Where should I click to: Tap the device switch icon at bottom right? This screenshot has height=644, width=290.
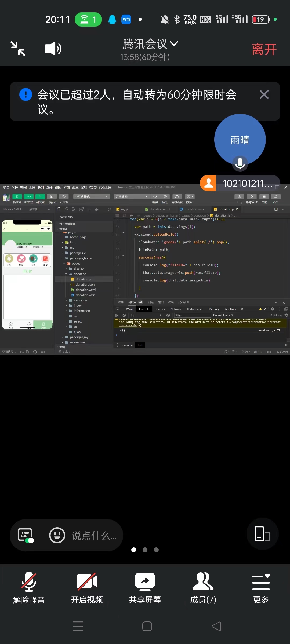262,534
